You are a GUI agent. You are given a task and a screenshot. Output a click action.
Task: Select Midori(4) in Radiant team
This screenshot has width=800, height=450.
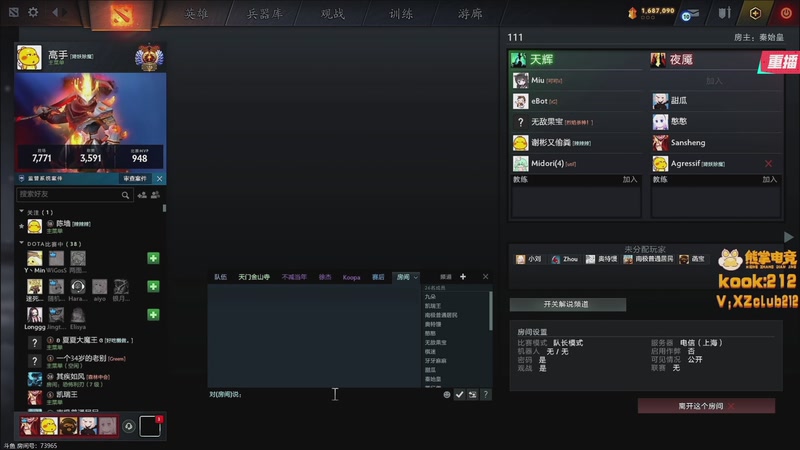pos(576,163)
